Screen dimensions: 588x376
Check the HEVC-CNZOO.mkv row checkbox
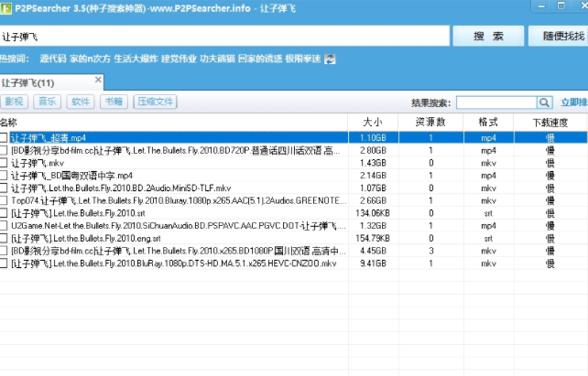tap(4, 263)
